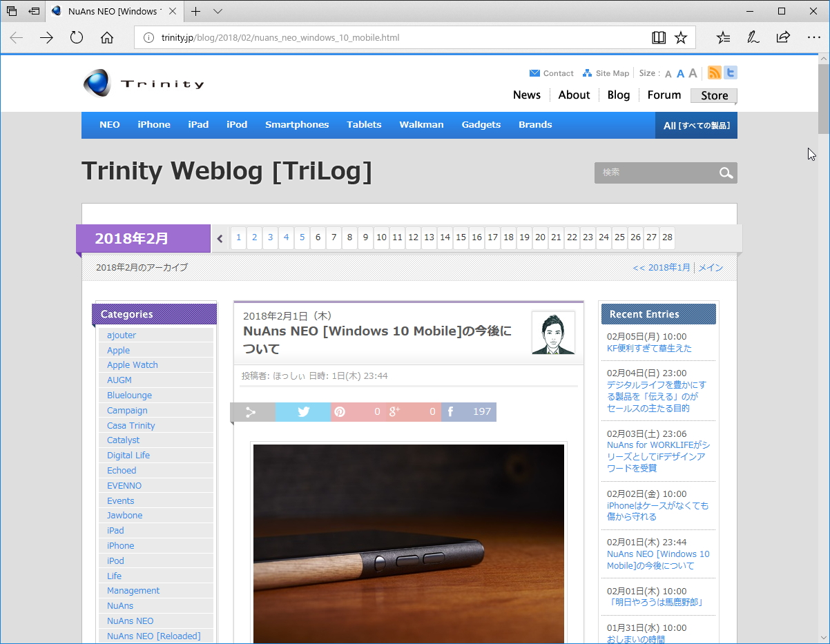Open All products dropdown button
Viewport: 830px width, 644px height.
click(696, 126)
